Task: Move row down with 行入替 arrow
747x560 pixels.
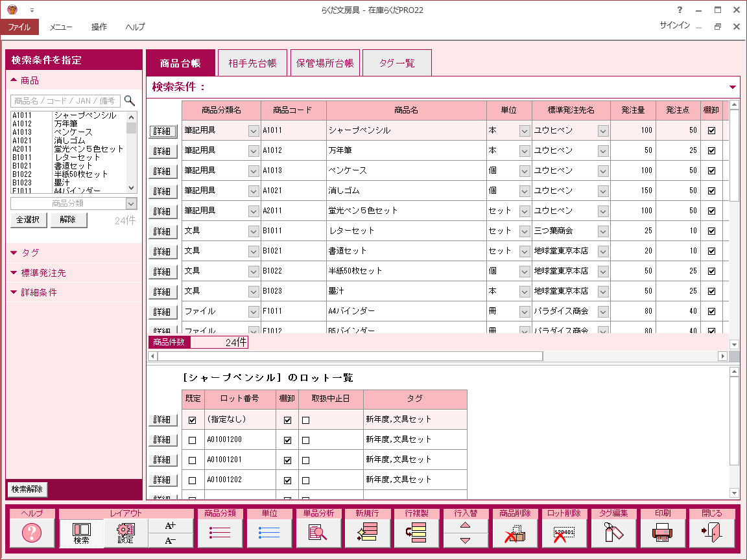Action: click(x=466, y=541)
